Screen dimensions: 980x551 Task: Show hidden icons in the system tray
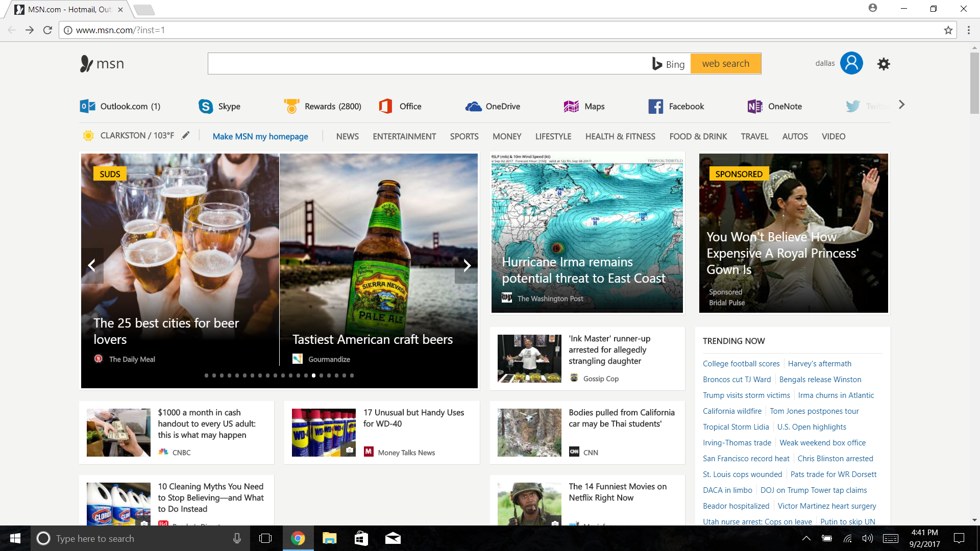[806, 538]
